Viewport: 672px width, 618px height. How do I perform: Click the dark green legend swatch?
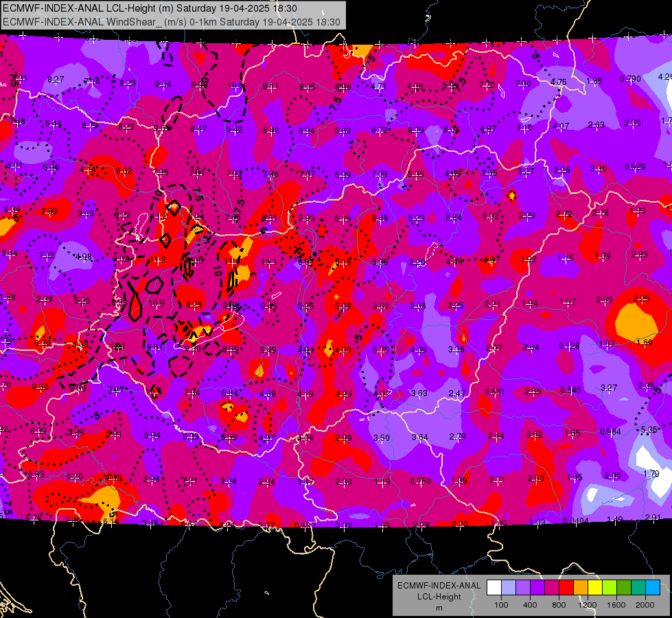(x=624, y=588)
